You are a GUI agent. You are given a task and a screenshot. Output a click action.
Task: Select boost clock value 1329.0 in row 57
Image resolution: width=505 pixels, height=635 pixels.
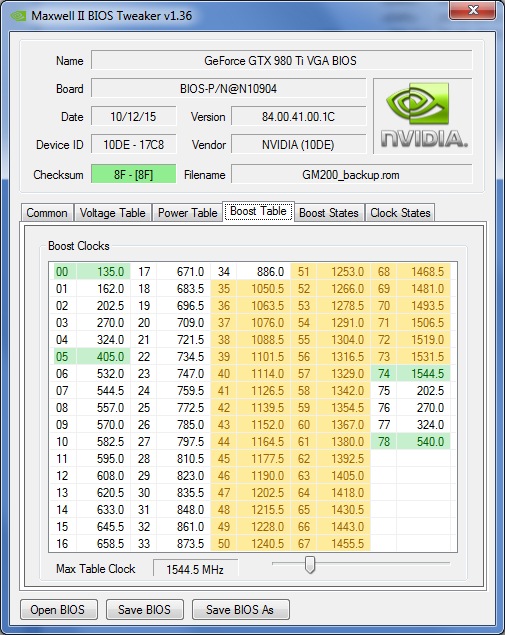[343, 374]
